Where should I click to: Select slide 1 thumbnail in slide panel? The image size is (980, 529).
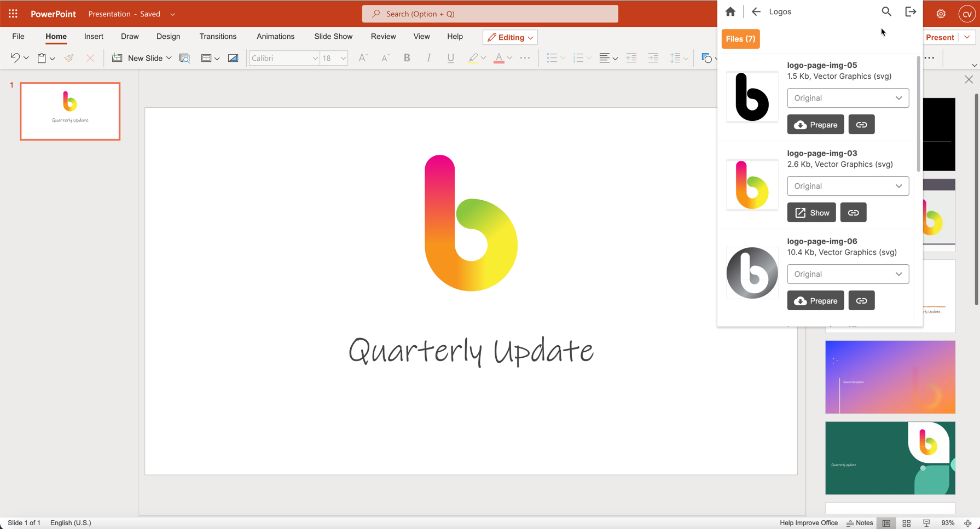(x=70, y=111)
